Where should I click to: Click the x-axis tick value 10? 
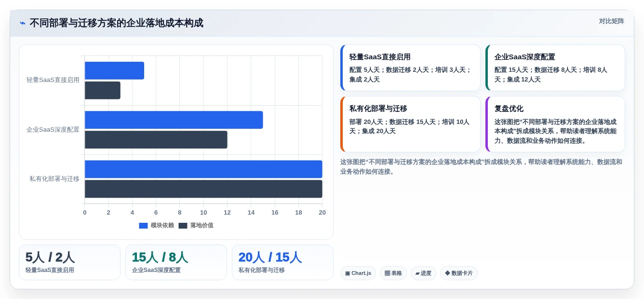click(203, 213)
